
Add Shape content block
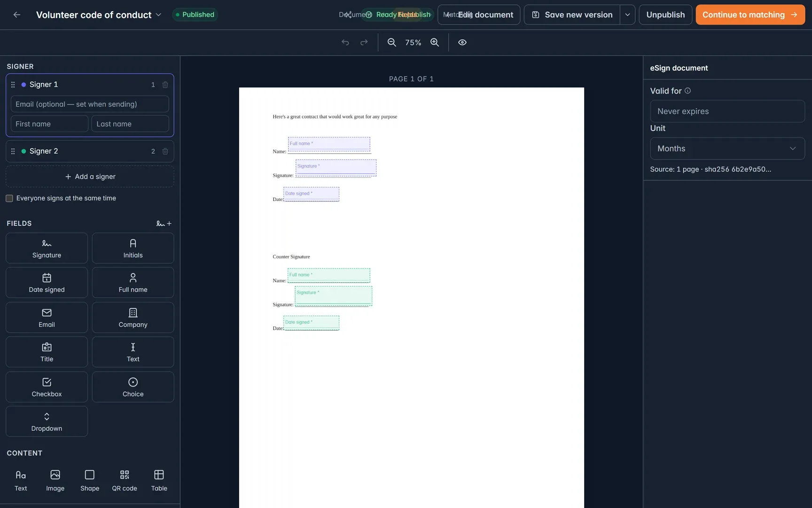(x=90, y=481)
